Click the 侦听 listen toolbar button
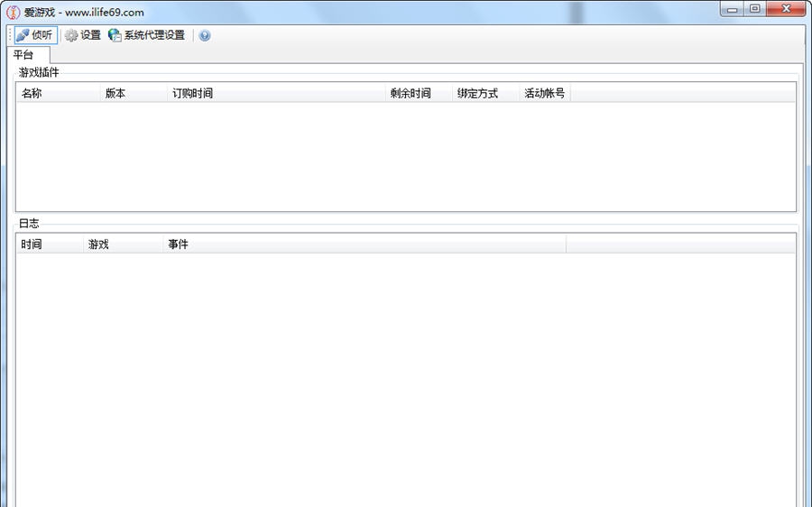The height and width of the screenshot is (507, 812). click(35, 35)
